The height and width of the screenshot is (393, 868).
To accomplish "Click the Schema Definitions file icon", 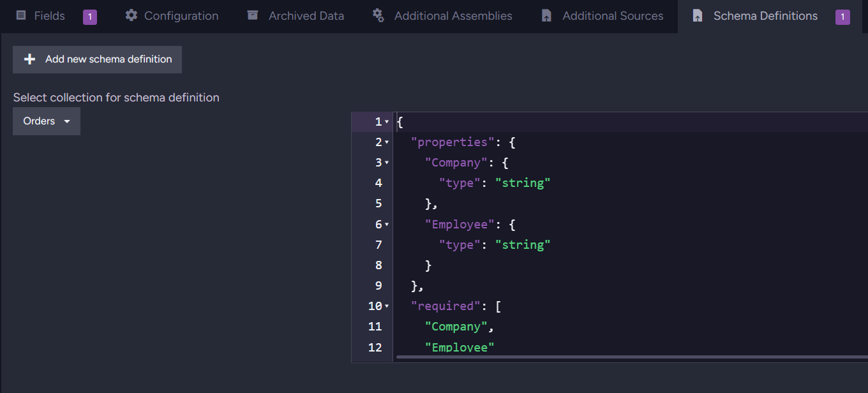I will [x=698, y=16].
